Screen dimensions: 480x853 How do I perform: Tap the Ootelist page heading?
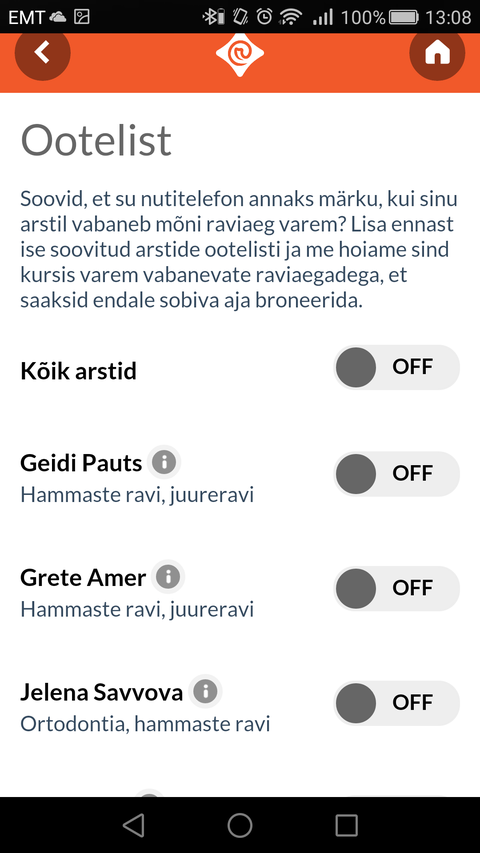[x=96, y=140]
